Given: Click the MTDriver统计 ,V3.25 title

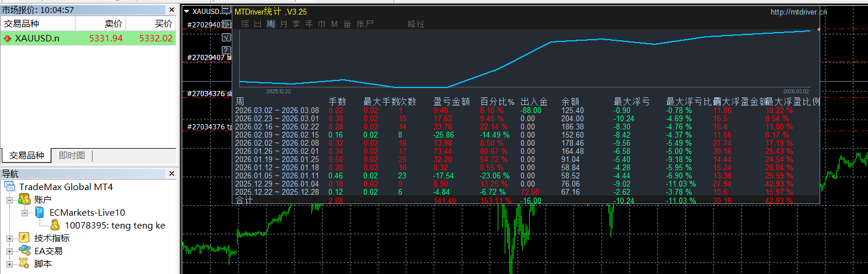Looking at the screenshot, I should pyautogui.click(x=270, y=12).
